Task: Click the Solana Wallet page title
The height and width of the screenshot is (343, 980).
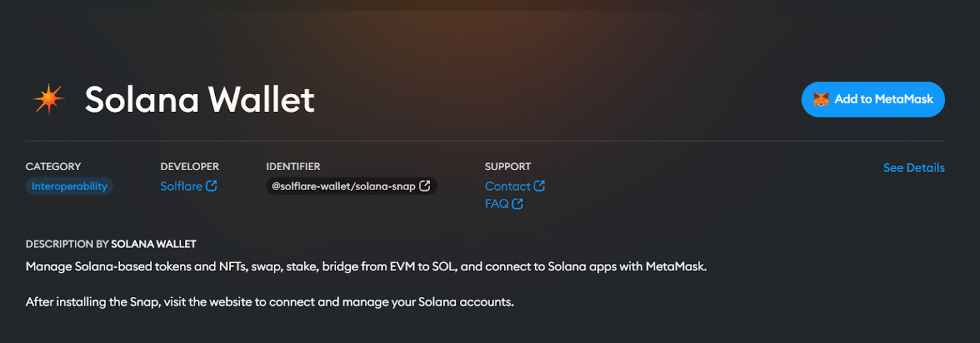Action: point(200,99)
